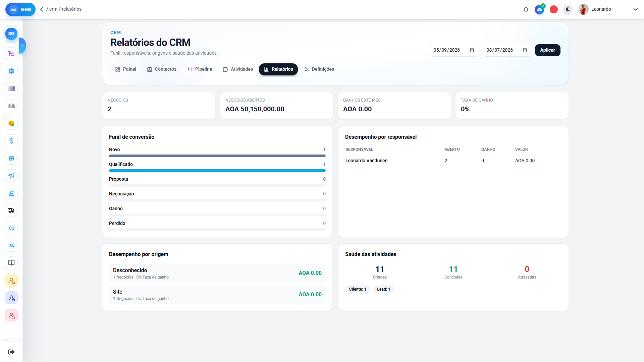The width and height of the screenshot is (644, 362).
Task: Open the open-book sidebar icon
Action: pyautogui.click(x=11, y=263)
